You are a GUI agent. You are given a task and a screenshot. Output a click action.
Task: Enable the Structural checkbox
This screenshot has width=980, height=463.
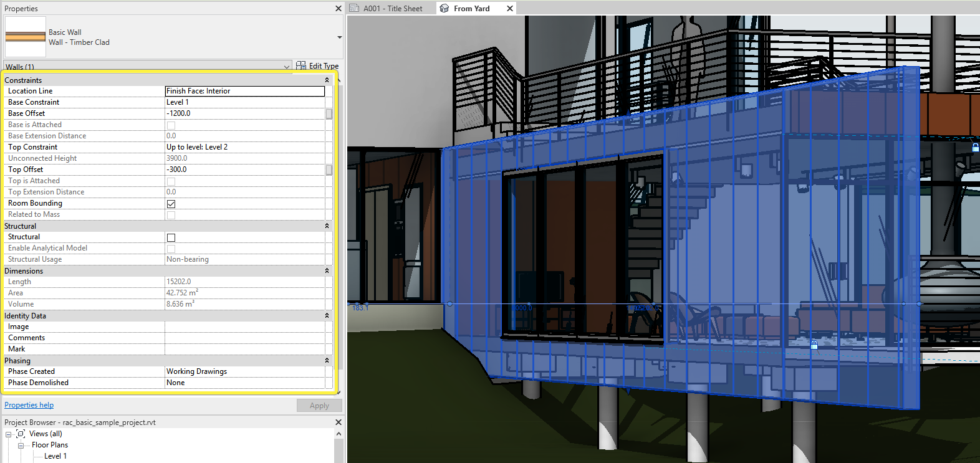point(171,237)
